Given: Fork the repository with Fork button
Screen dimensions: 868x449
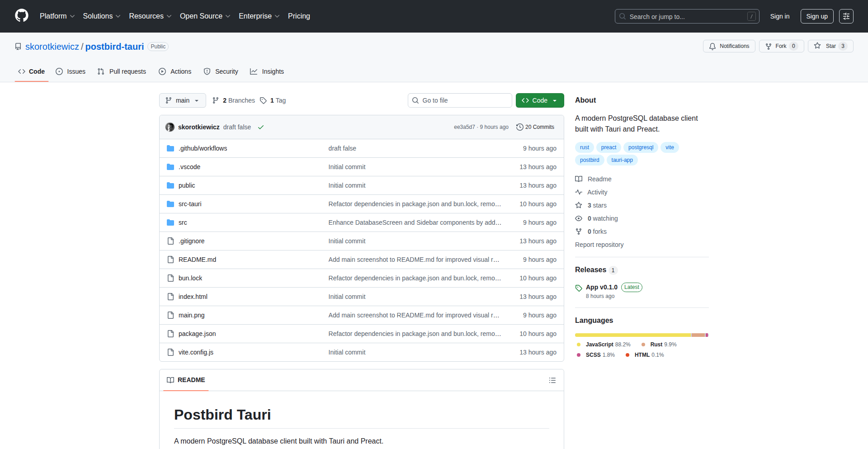Looking at the screenshot, I should [x=781, y=46].
